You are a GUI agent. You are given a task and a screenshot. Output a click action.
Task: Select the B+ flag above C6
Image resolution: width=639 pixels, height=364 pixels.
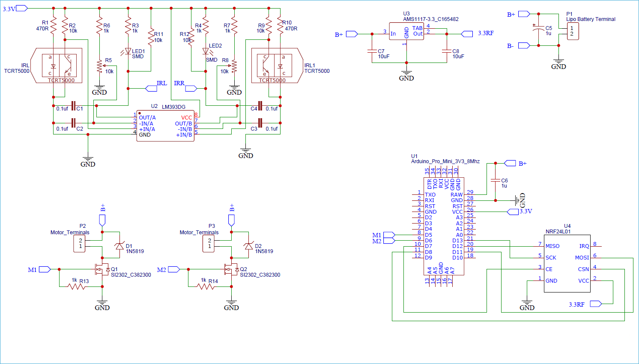point(510,163)
